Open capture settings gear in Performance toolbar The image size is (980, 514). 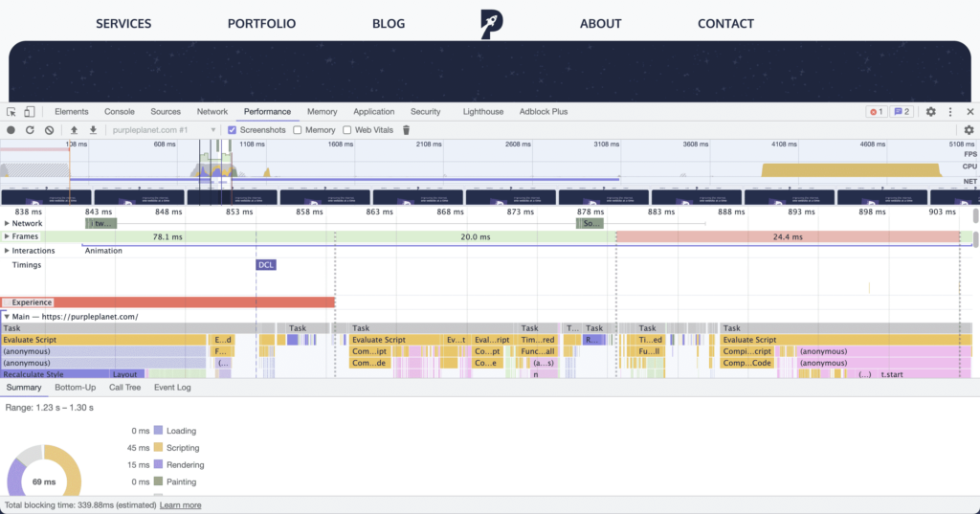(969, 130)
